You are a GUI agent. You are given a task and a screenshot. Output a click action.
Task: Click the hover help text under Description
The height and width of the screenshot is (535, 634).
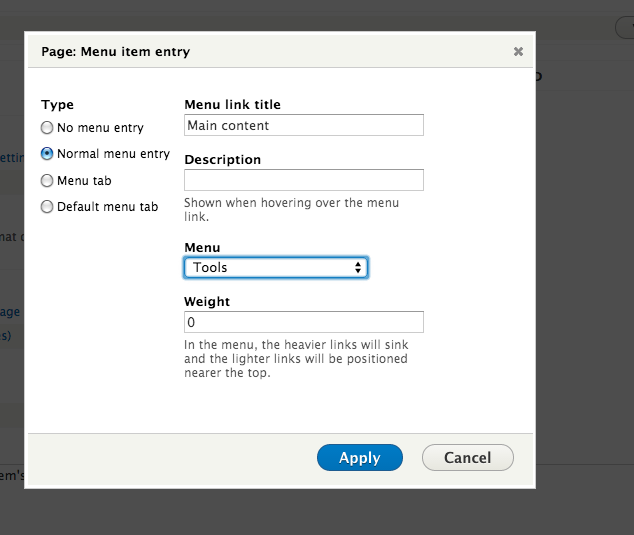tap(292, 209)
